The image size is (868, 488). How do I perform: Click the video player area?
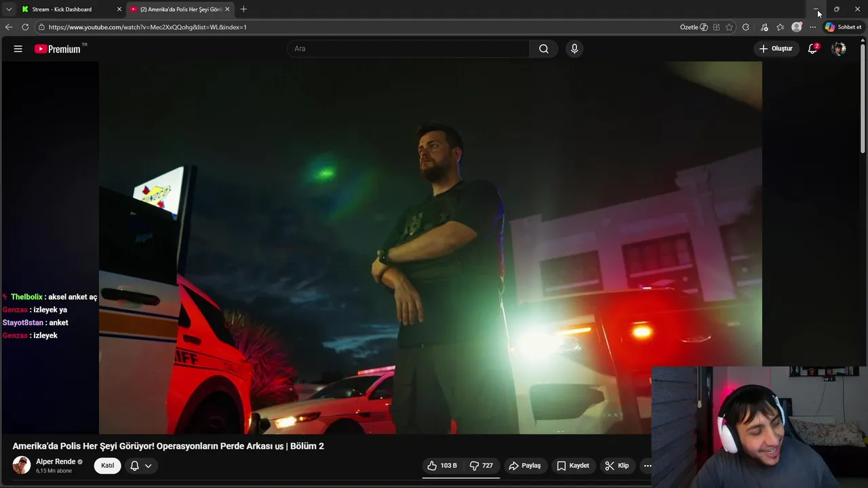[431, 247]
